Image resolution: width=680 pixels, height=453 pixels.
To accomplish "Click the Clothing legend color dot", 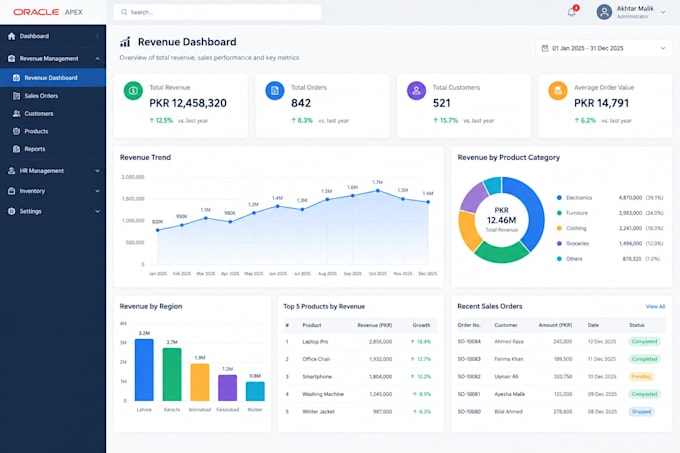I will (x=559, y=228).
